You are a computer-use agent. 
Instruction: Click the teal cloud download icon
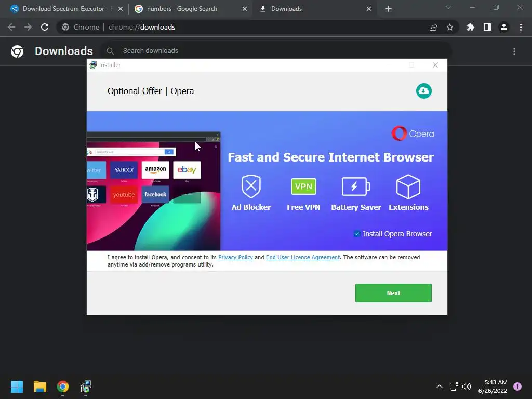pyautogui.click(x=424, y=91)
